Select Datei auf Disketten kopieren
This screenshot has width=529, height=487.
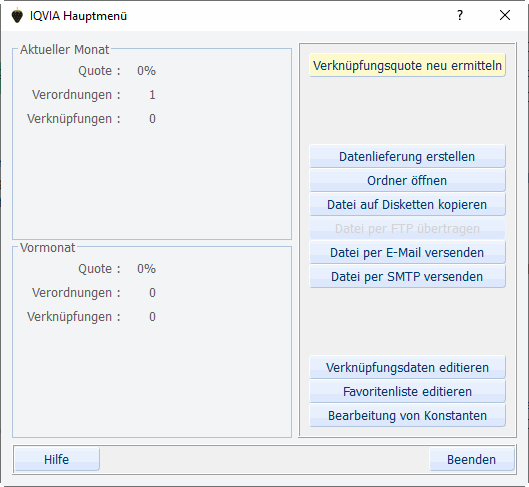pyautogui.click(x=407, y=204)
